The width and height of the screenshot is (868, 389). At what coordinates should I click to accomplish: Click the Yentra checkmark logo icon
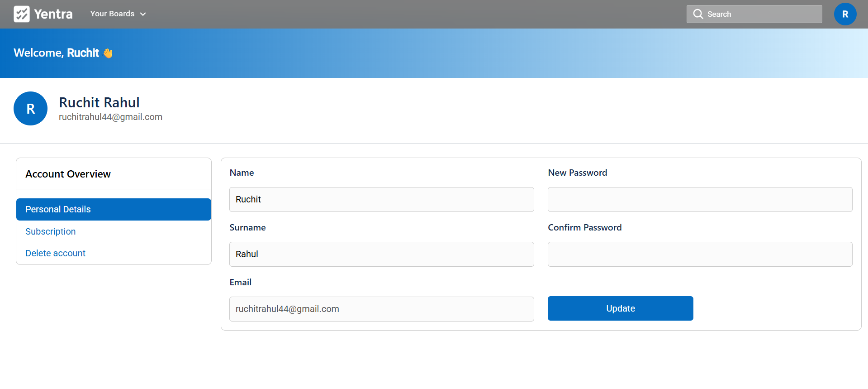click(21, 14)
